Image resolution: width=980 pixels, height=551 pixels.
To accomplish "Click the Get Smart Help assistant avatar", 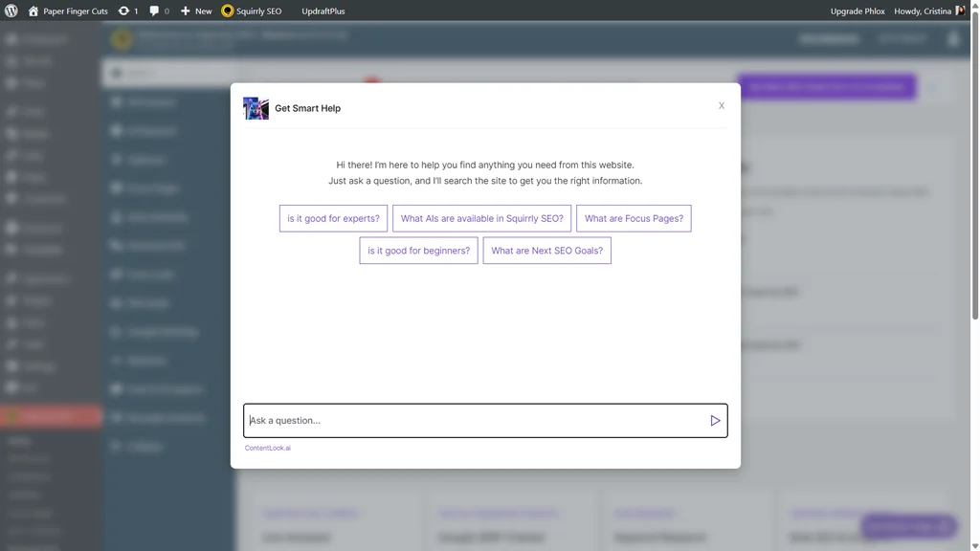I will click(256, 108).
